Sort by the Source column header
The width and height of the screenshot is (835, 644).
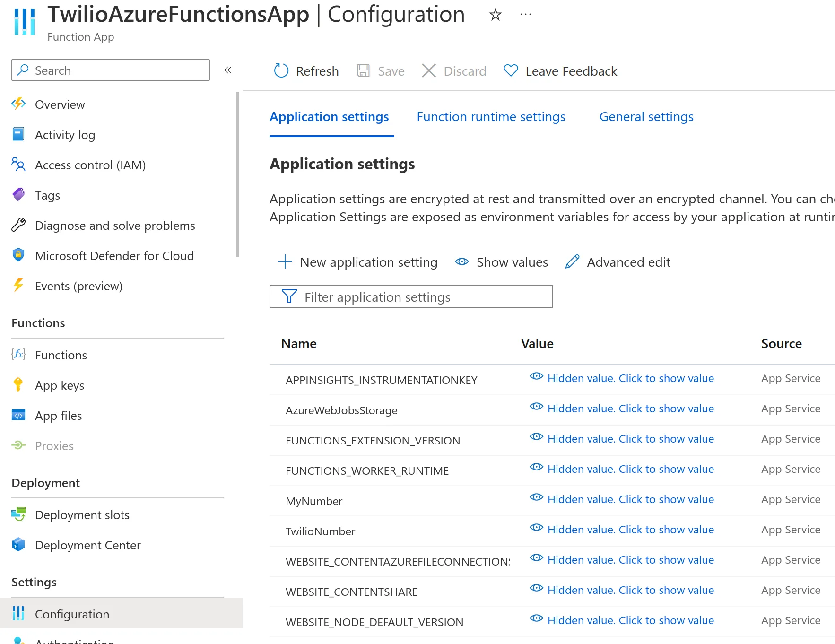[x=781, y=344]
